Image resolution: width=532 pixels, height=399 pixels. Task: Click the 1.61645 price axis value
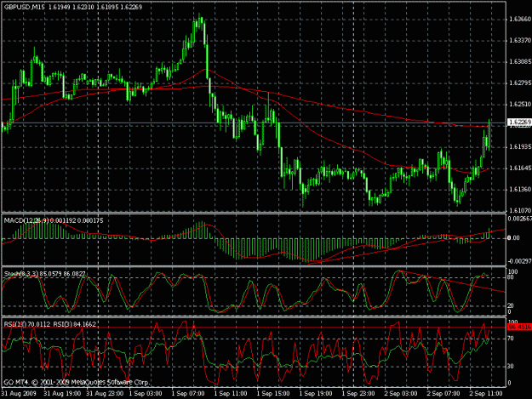click(520, 168)
